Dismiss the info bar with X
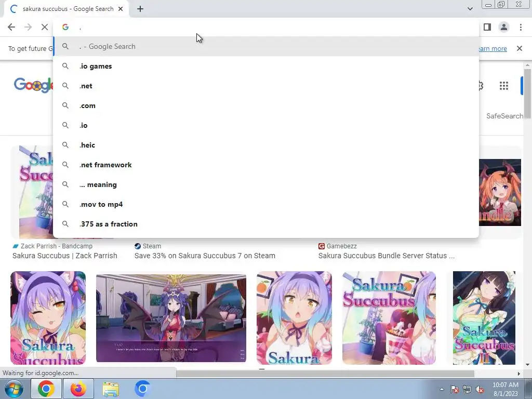 (519, 48)
